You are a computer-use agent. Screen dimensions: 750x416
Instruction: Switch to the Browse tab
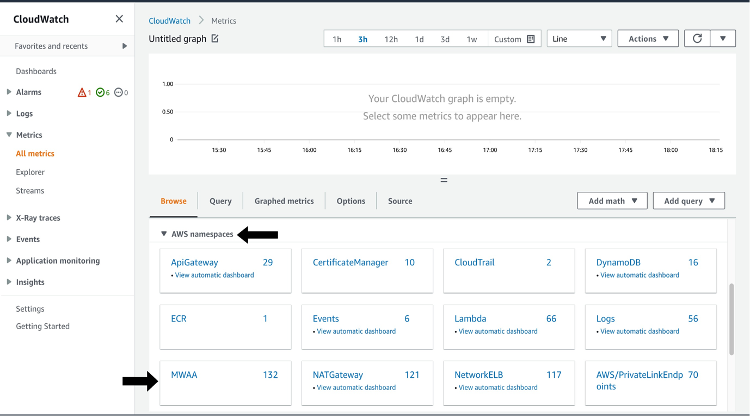click(x=173, y=201)
